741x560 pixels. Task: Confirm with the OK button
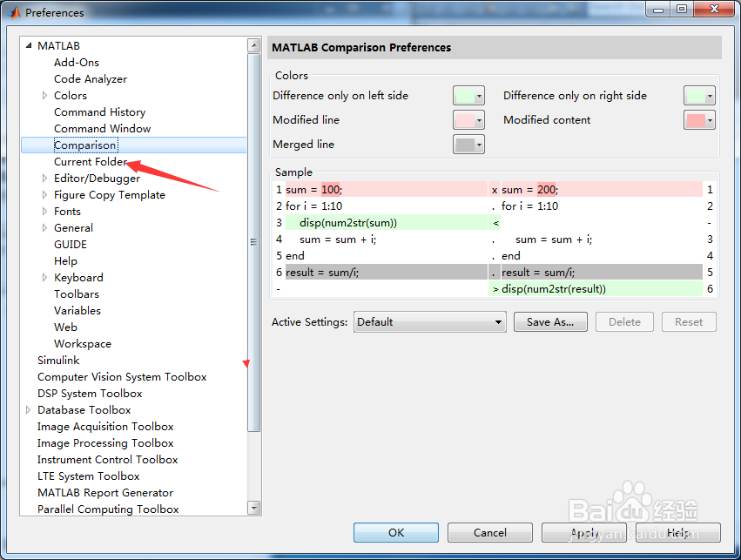[396, 533]
